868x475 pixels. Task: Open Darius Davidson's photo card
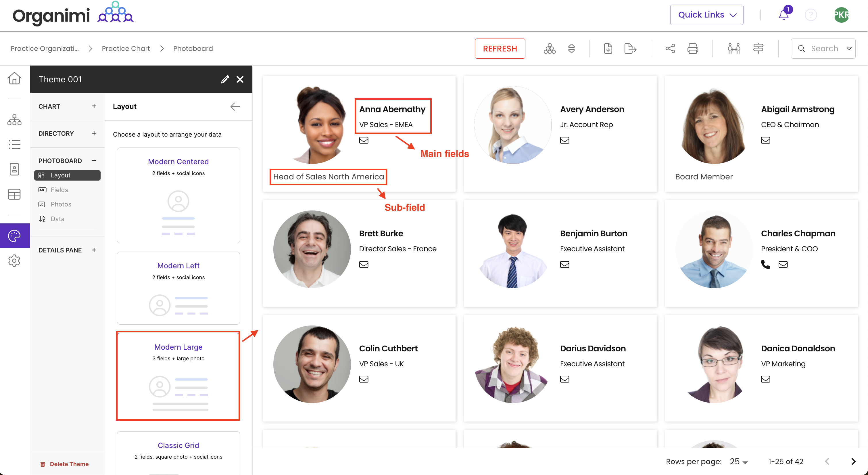560,368
